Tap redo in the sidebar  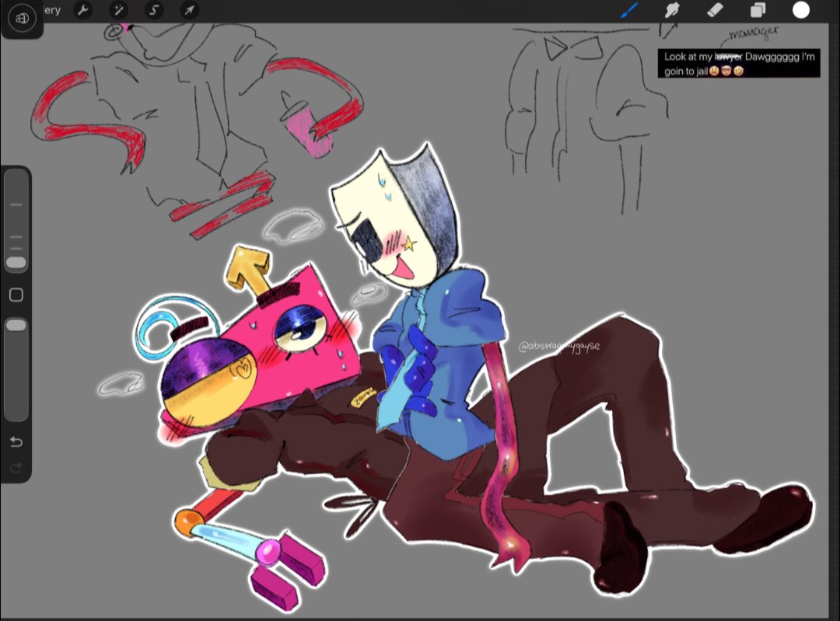click(16, 467)
